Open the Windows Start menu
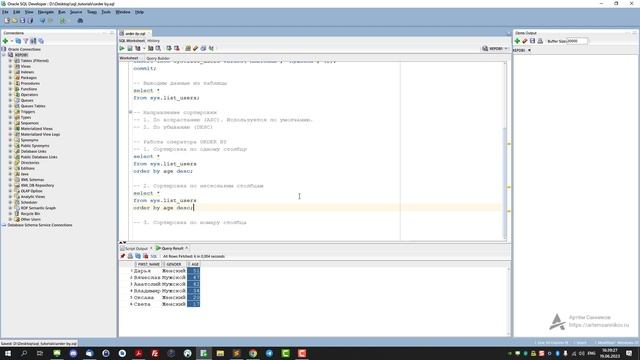 7,353
